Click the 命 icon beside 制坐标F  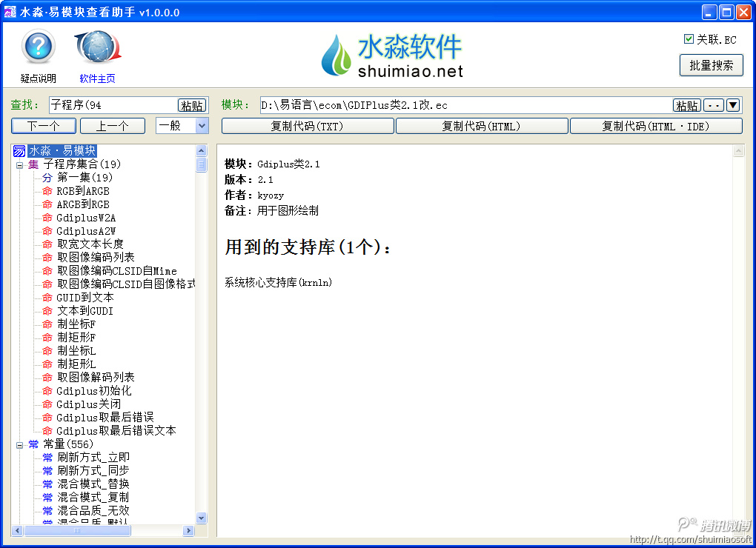point(47,324)
